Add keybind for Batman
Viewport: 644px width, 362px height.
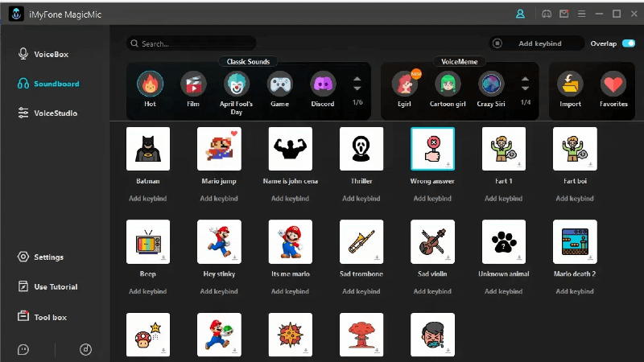(x=148, y=198)
